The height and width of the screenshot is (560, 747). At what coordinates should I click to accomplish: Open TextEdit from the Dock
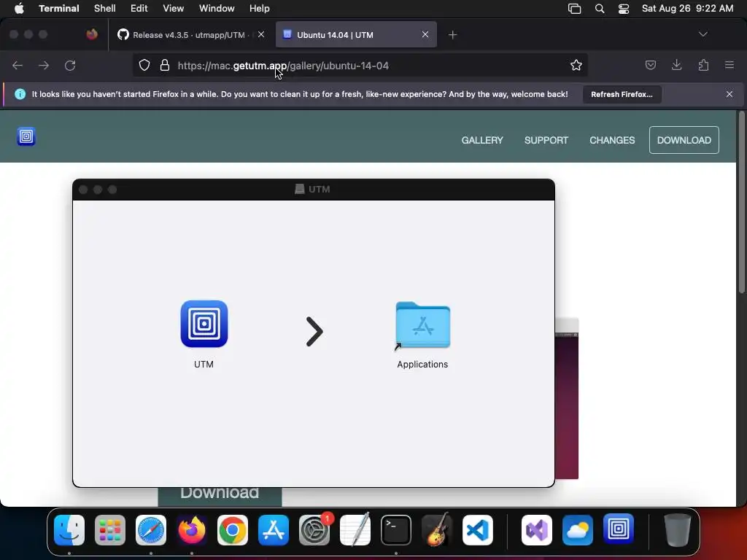tap(355, 530)
